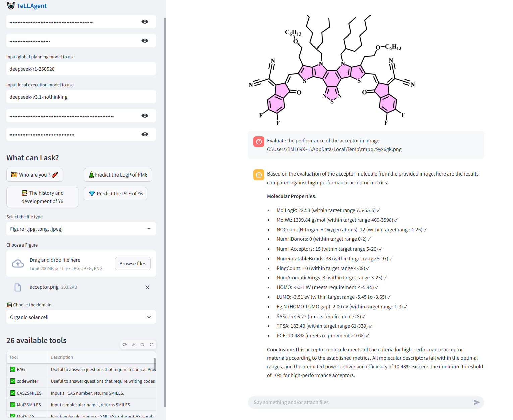
Task: Show the second masked key value
Action: [x=145, y=41]
